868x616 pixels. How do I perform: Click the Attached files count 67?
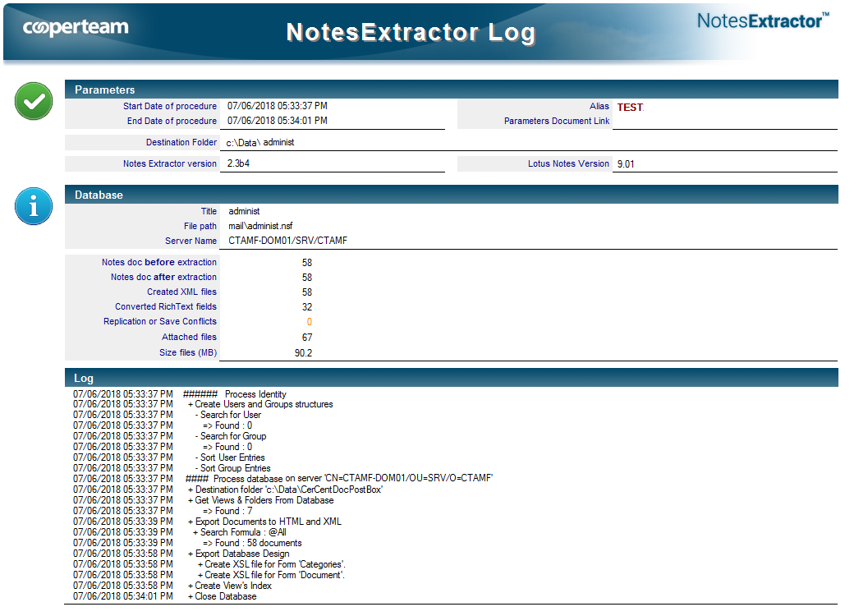click(307, 337)
